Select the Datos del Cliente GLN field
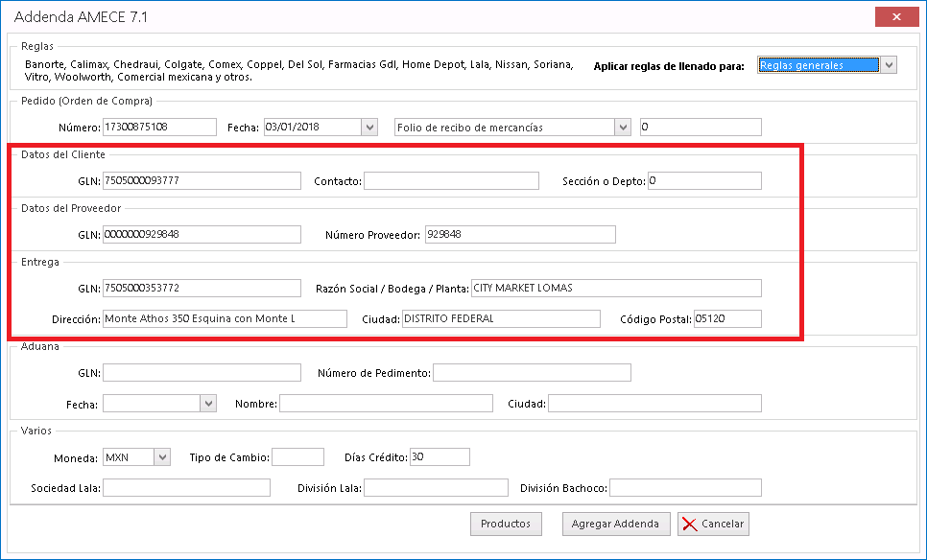The width and height of the screenshot is (927, 560). (x=202, y=180)
